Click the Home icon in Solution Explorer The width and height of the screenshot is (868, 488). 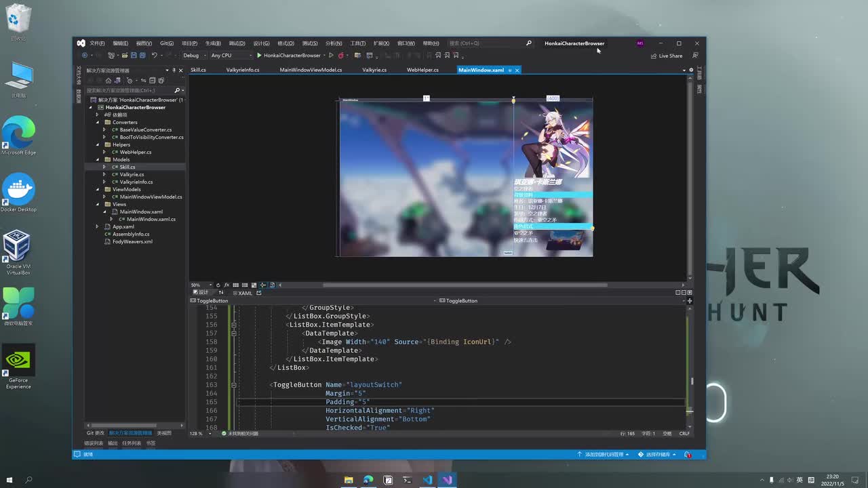(108, 81)
